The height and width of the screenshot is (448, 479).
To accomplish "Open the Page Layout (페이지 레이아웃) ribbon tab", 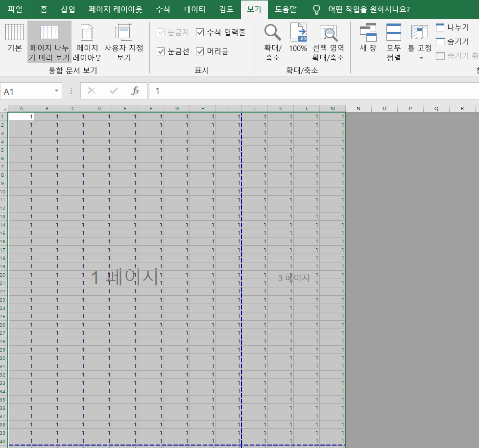I will [x=116, y=9].
